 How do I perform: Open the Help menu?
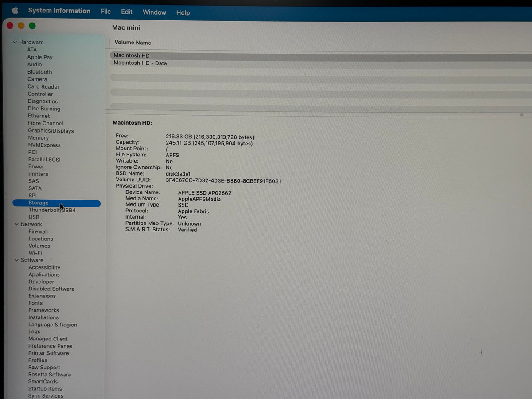183,13
